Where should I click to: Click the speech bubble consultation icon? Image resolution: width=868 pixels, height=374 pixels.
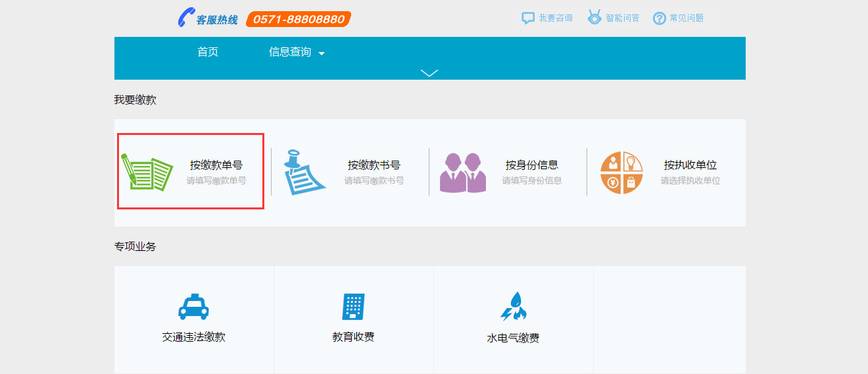coord(528,18)
